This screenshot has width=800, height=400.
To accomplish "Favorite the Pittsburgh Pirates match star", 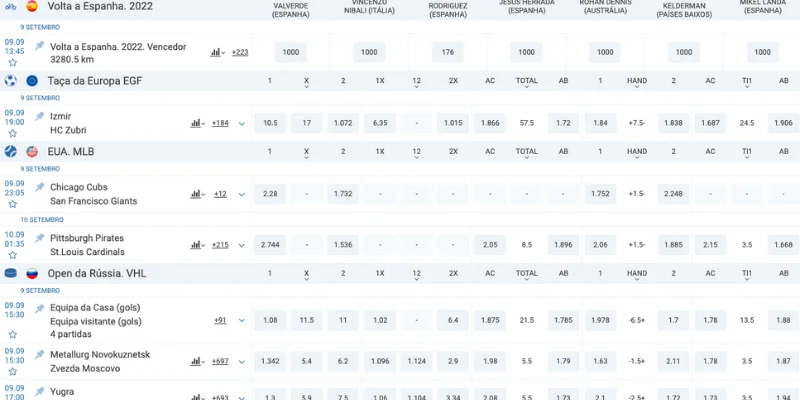I will tap(13, 255).
